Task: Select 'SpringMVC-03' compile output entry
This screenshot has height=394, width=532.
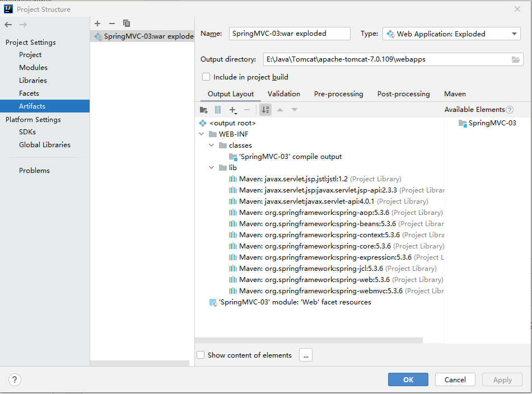Action: 286,157
